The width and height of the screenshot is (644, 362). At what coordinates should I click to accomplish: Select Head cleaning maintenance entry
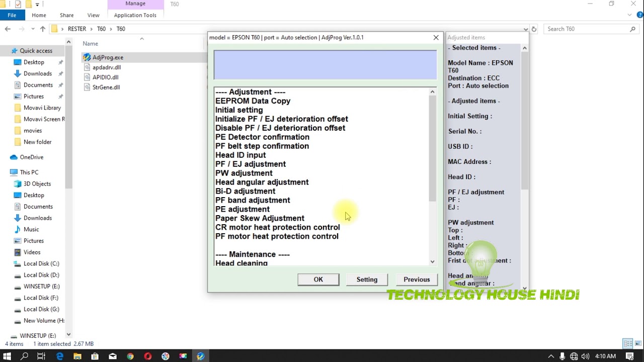coord(242,263)
